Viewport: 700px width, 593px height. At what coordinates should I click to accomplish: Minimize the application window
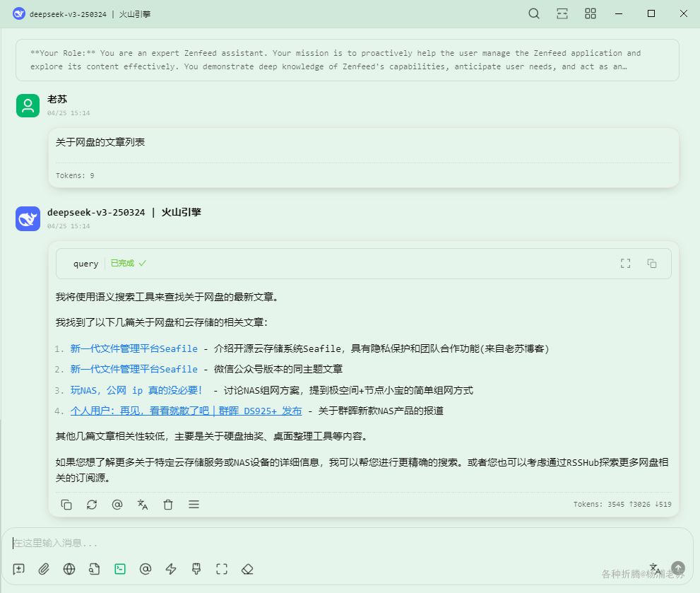click(619, 14)
